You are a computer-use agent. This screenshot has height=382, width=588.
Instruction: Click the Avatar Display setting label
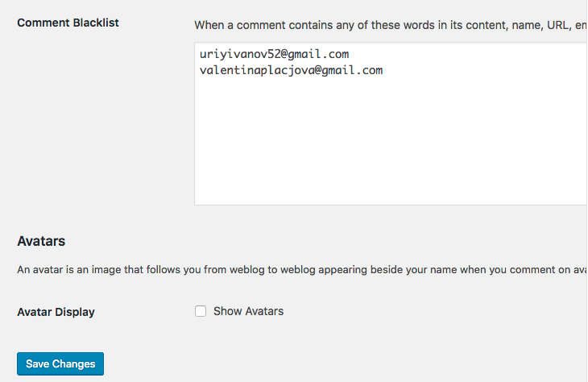[x=56, y=312]
